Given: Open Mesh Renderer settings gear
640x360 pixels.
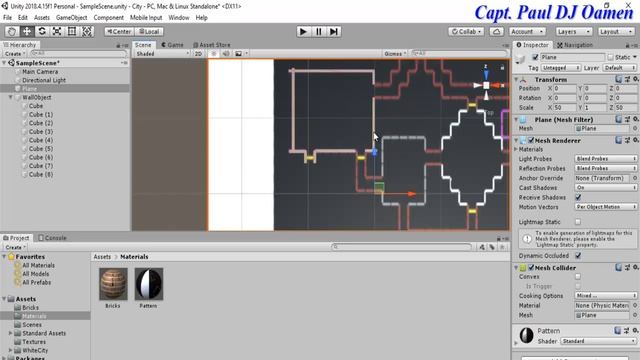Looking at the screenshot, I should [635, 140].
